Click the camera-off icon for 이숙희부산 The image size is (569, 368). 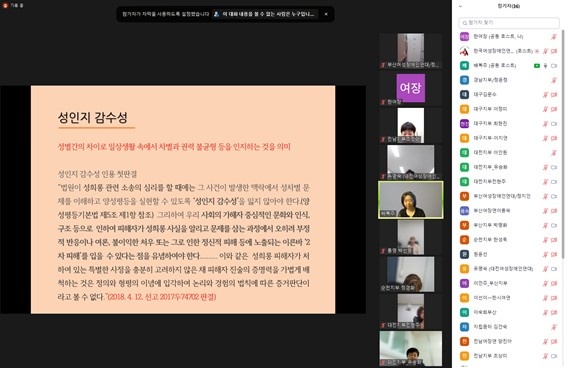point(554,312)
